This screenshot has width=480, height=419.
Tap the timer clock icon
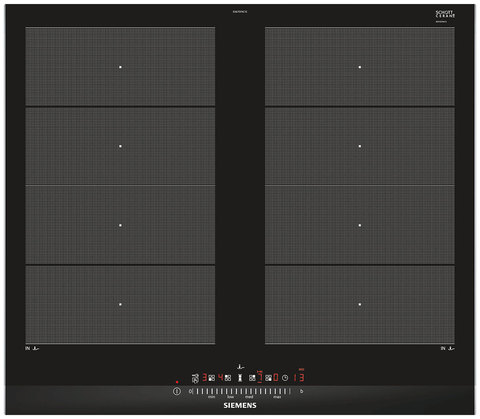click(285, 378)
